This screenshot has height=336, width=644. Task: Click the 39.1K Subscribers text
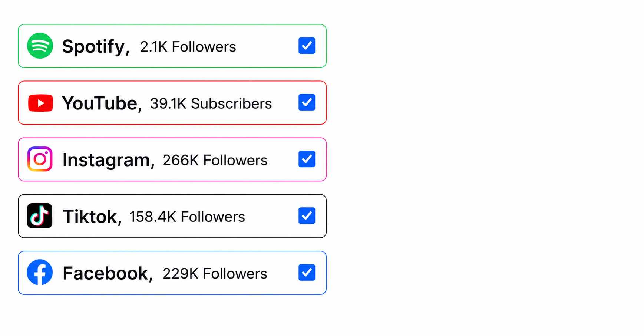211,104
